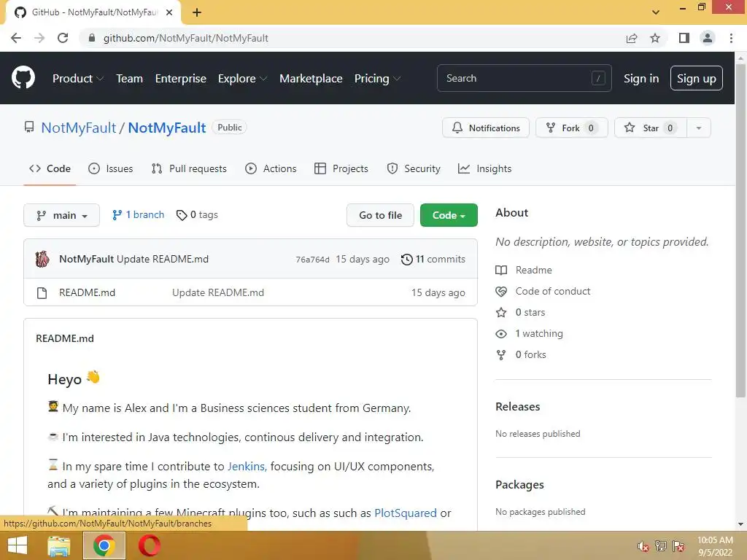747x560 pixels.
Task: Bookmark this page with star icon
Action: pyautogui.click(x=655, y=38)
